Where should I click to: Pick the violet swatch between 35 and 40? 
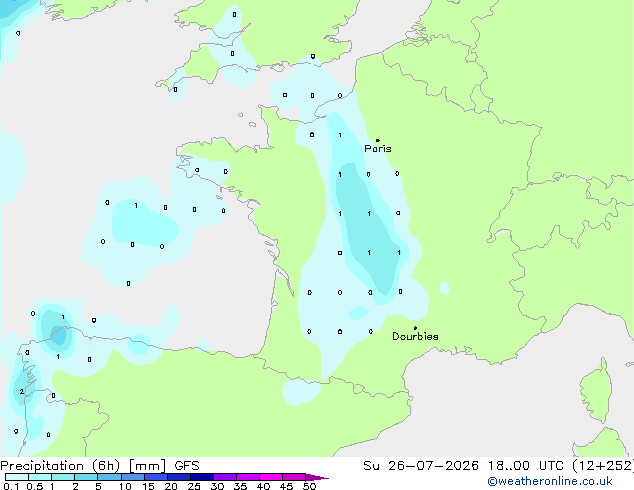click(x=248, y=477)
